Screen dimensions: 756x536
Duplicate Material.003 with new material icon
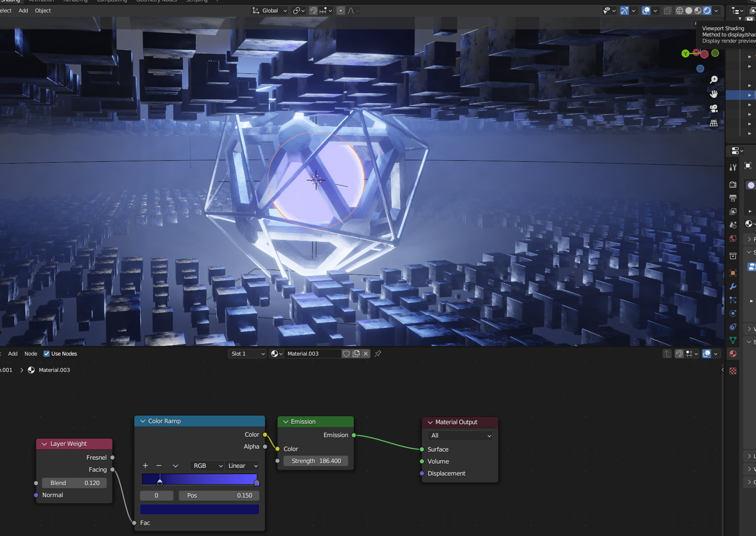(x=356, y=354)
